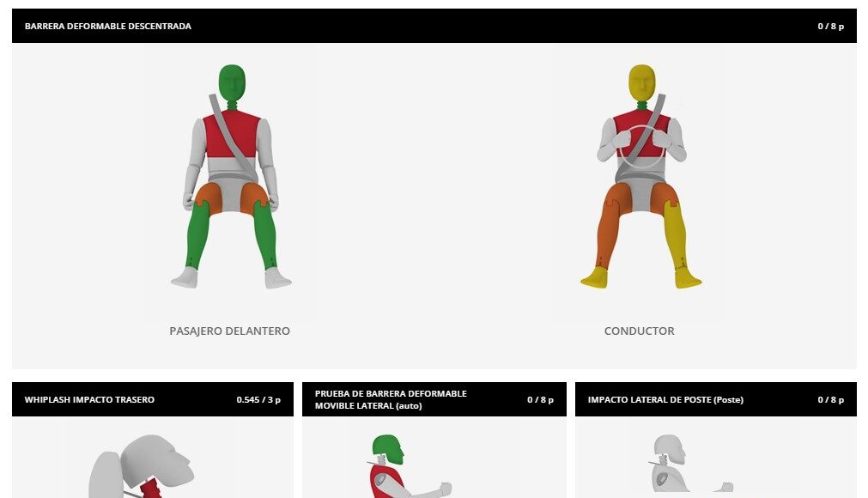Image resolution: width=868 pixels, height=498 pixels.
Task: Click the driver dummy's steering wheel
Action: click(641, 147)
